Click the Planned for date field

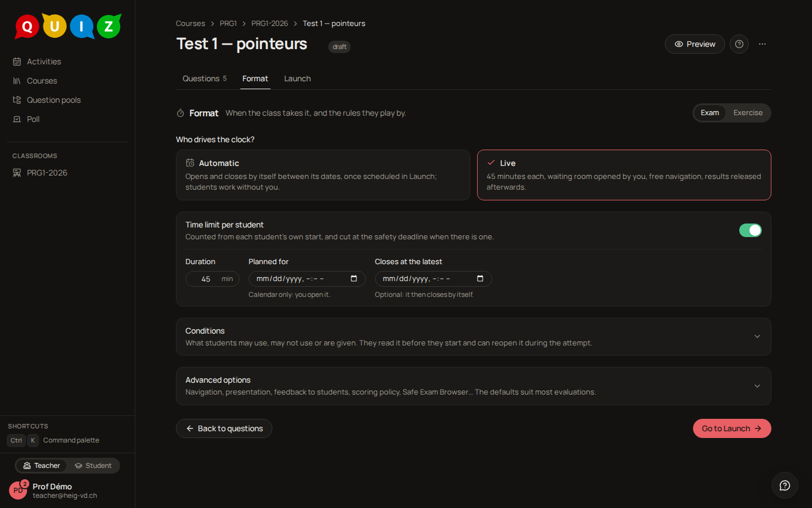[x=307, y=279]
